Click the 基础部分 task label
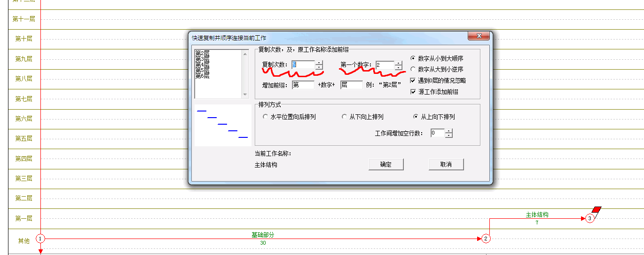The height and width of the screenshot is (255, 644). 263,235
